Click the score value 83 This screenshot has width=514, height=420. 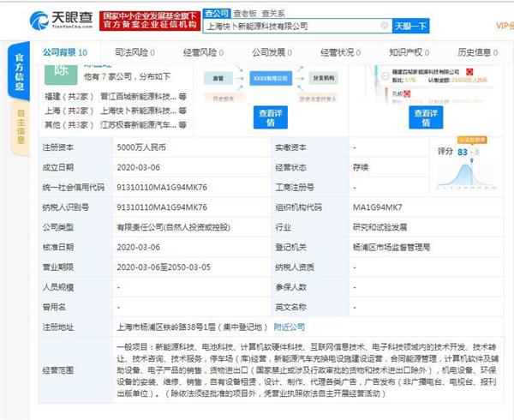(463, 152)
